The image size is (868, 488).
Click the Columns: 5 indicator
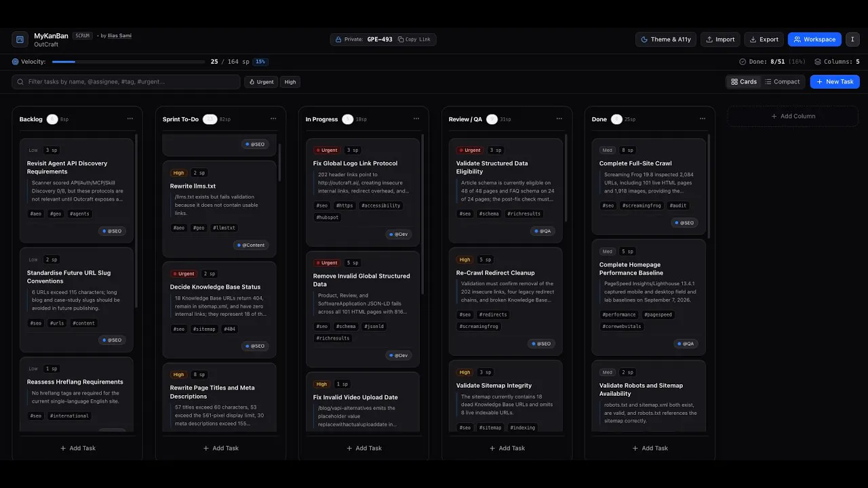click(x=837, y=62)
